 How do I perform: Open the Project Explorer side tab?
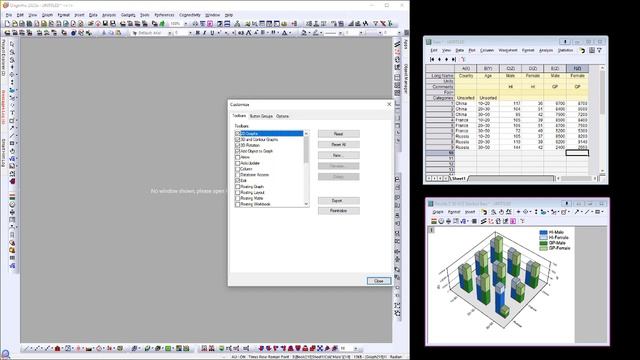click(x=3, y=57)
